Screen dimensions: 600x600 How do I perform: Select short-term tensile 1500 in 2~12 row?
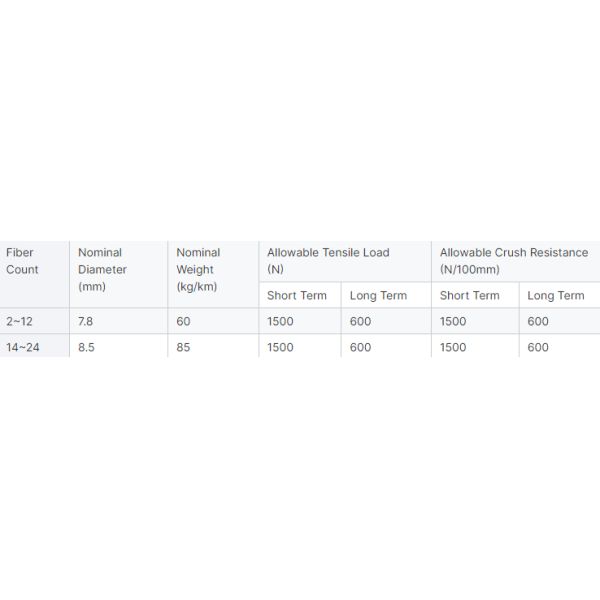tap(280, 322)
